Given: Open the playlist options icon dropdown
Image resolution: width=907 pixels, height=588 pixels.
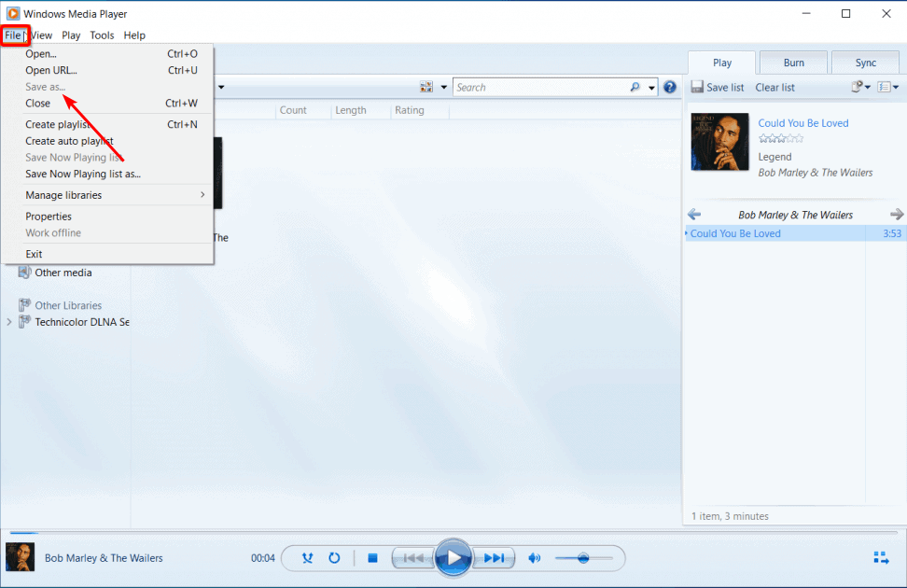Looking at the screenshot, I should (x=888, y=87).
